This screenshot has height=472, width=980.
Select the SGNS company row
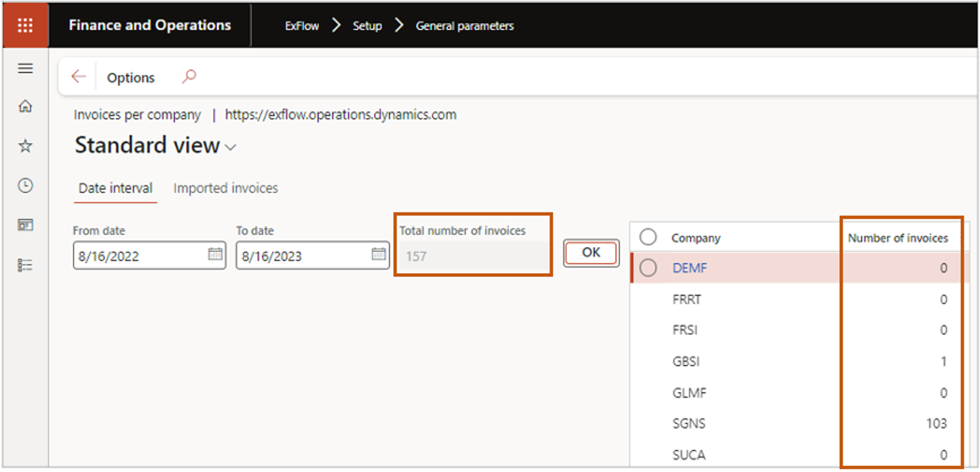(x=799, y=424)
